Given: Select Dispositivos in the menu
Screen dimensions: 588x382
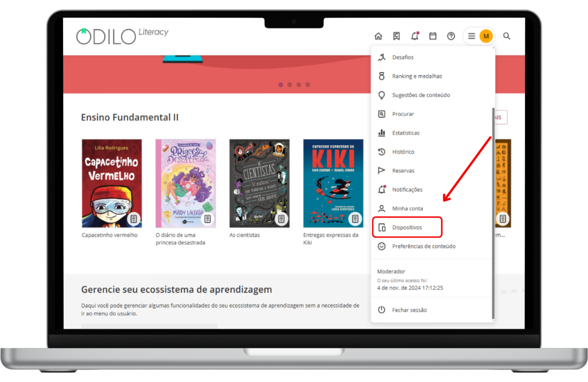Looking at the screenshot, I should tap(407, 227).
